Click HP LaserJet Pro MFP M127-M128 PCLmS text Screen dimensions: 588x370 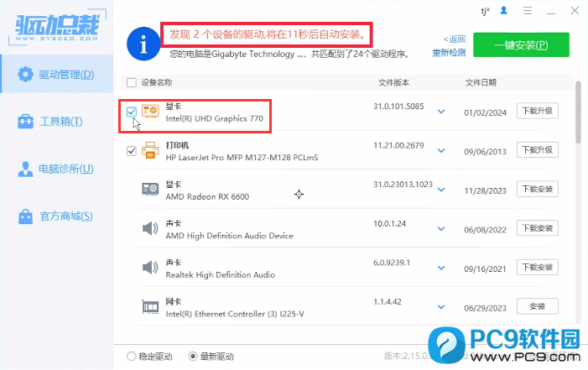click(x=242, y=157)
